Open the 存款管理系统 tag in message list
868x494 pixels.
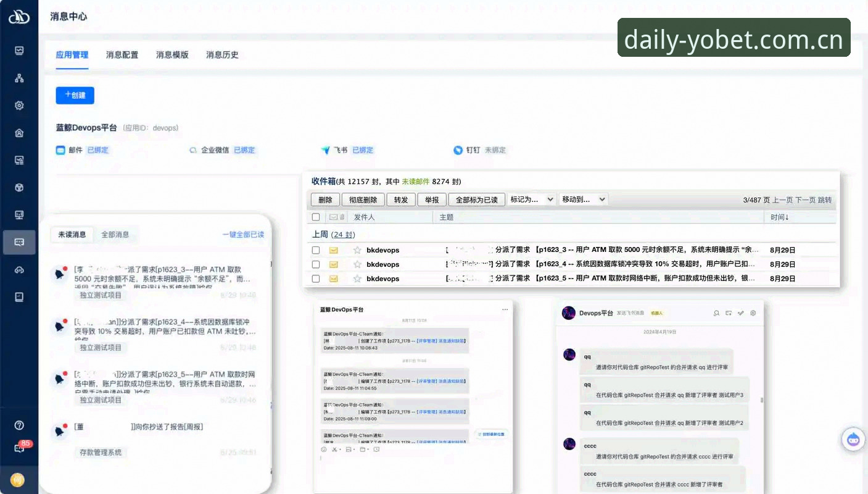(101, 453)
